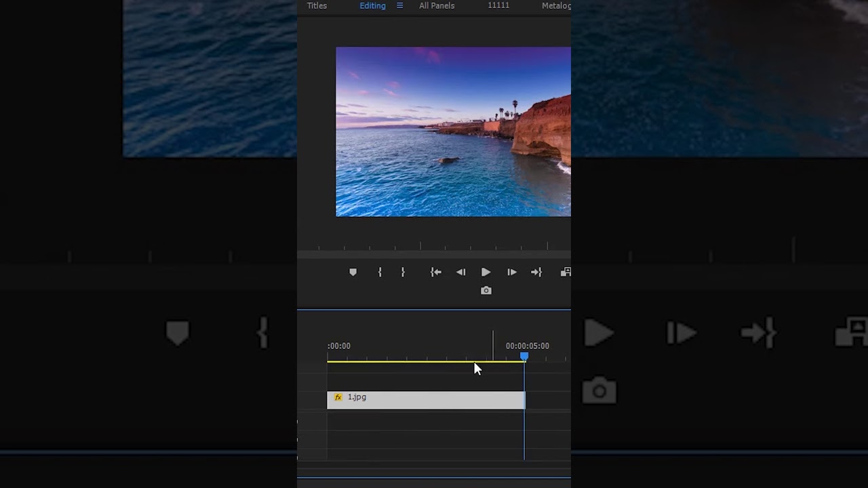The height and width of the screenshot is (488, 868).
Task: Select the Editing workspace tab
Action: (372, 5)
